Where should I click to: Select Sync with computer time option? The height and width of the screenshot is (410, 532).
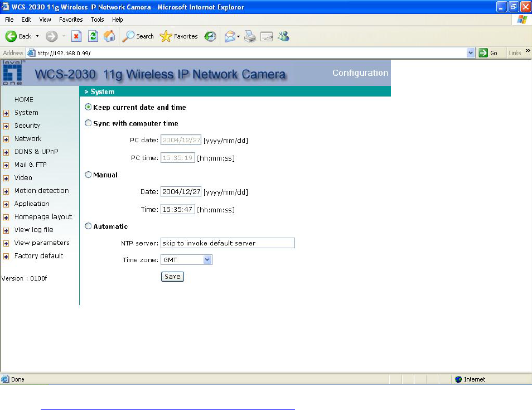[x=88, y=123]
